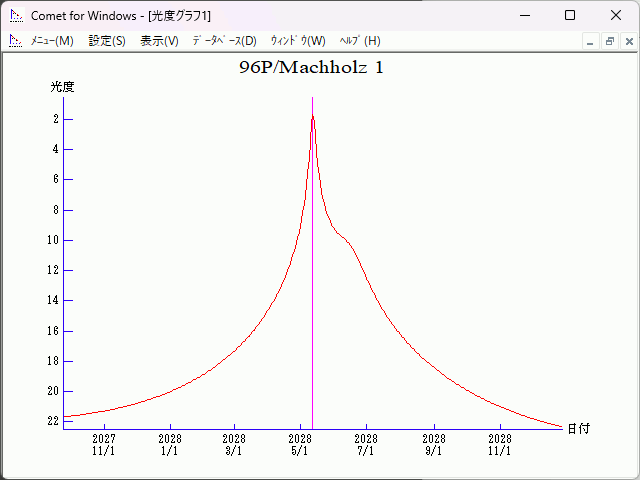Viewport: 640px width, 480px height.
Task: Open the データベース(D) database menu
Action: (x=224, y=41)
